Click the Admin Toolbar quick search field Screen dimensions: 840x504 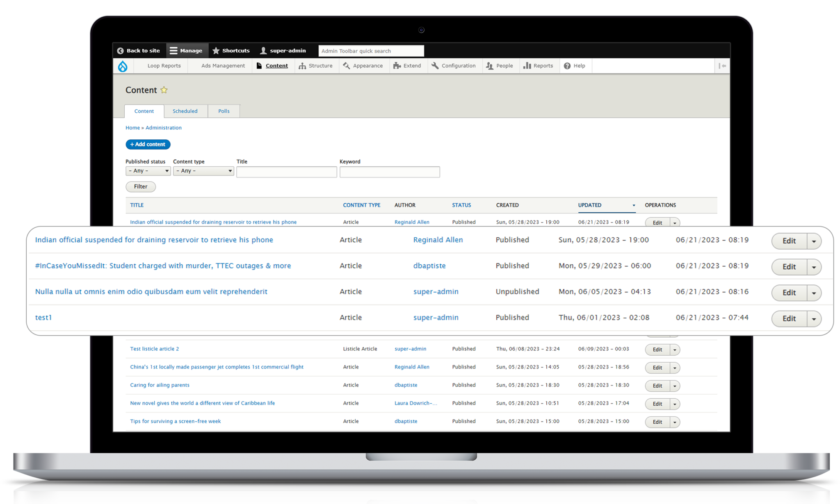point(371,51)
